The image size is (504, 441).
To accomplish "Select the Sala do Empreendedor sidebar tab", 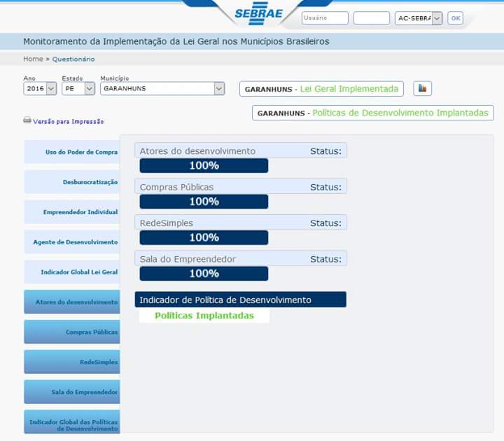I will (72, 392).
